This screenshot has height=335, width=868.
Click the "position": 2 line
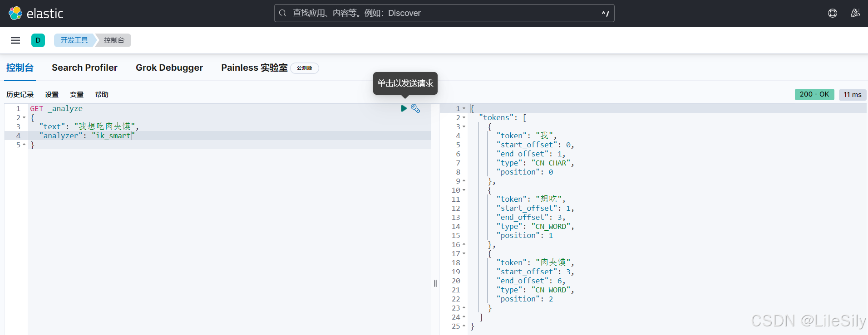(525, 299)
